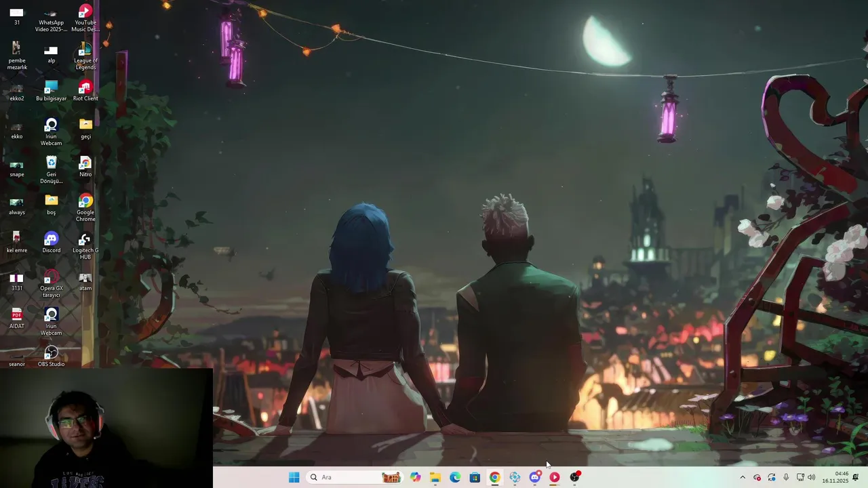Open YouTube Music taskbar icon
This screenshot has height=488, width=868.
point(555,477)
